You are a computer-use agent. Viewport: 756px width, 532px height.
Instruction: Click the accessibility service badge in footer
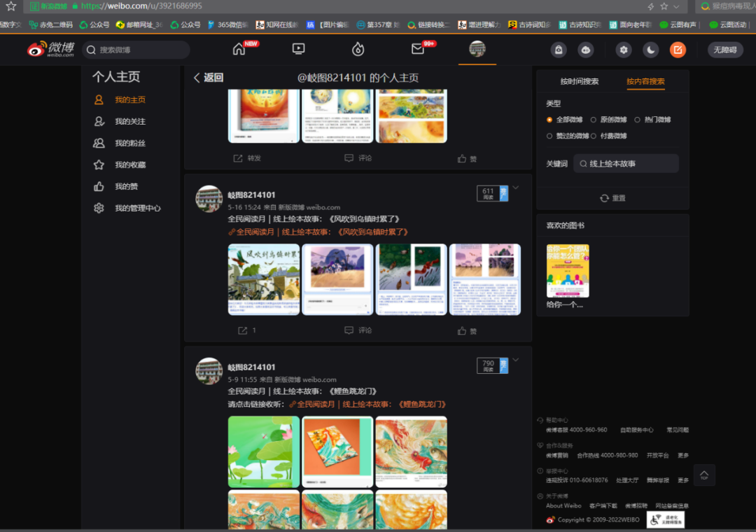[666, 519]
